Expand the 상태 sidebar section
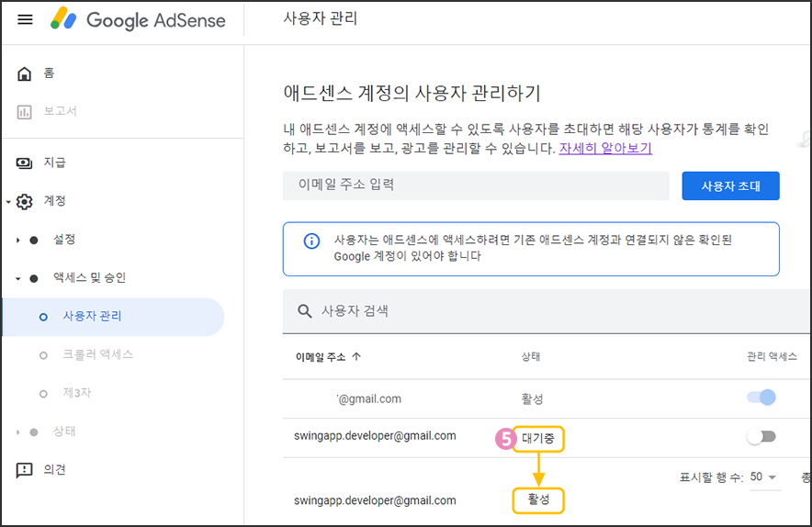This screenshot has width=812, height=527. (x=17, y=432)
